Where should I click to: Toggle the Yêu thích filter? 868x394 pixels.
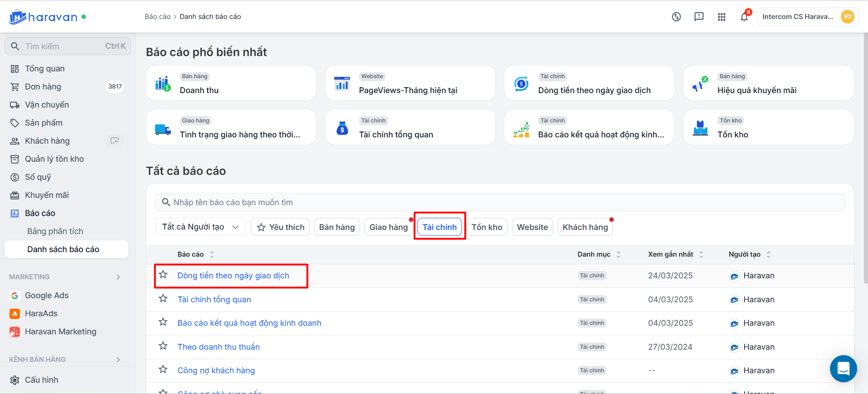pos(280,227)
